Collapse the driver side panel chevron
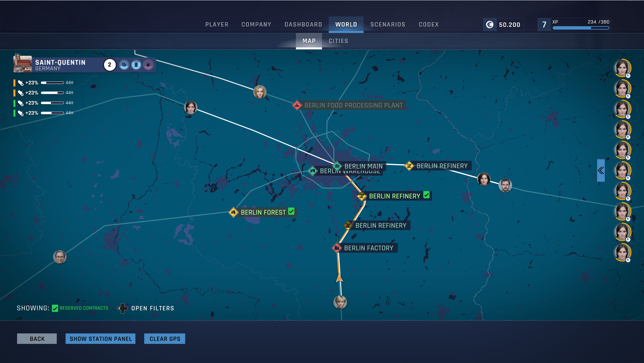Screen dimensions: 644x363 click(x=601, y=171)
